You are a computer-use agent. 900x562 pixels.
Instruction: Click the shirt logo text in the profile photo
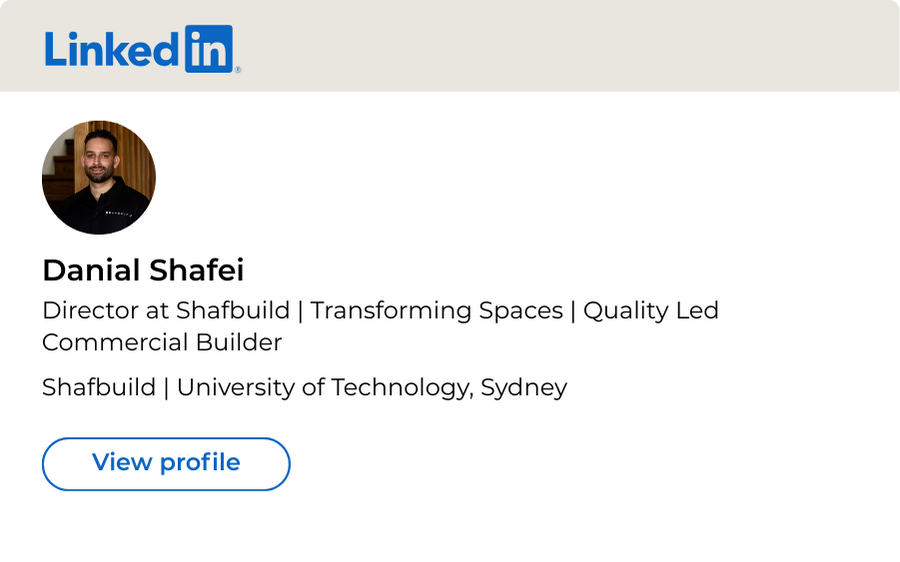click(119, 214)
